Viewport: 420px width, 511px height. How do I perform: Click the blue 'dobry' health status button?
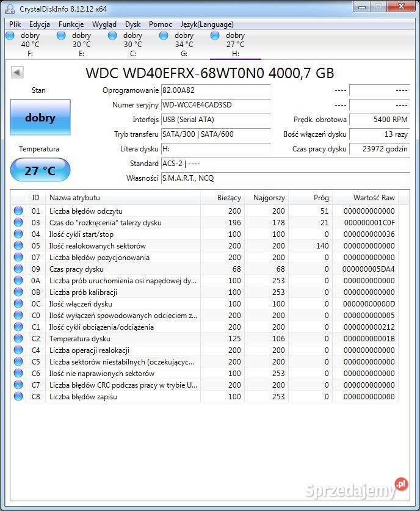(40, 118)
